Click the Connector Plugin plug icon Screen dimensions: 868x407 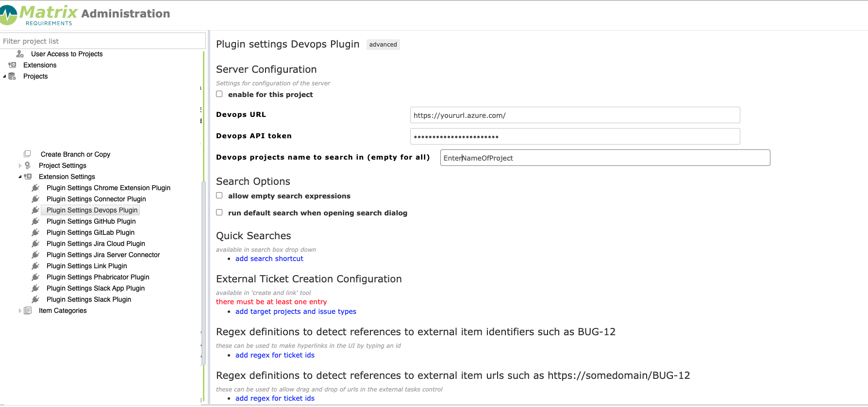click(x=35, y=199)
